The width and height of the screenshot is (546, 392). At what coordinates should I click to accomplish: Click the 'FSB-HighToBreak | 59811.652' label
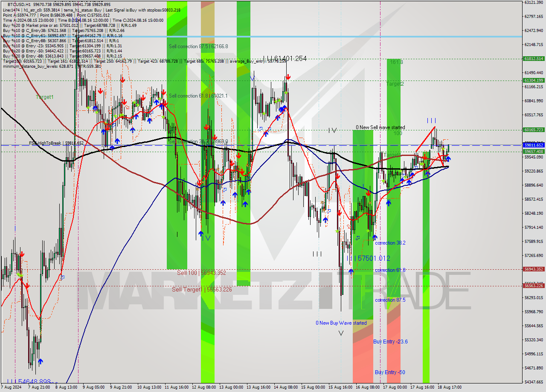56,143
